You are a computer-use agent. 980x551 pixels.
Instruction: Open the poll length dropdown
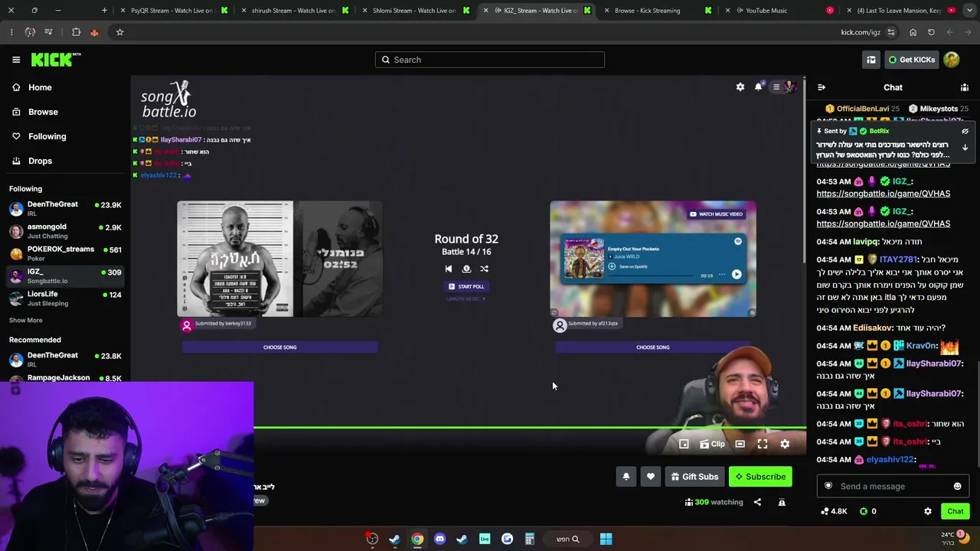(x=466, y=298)
